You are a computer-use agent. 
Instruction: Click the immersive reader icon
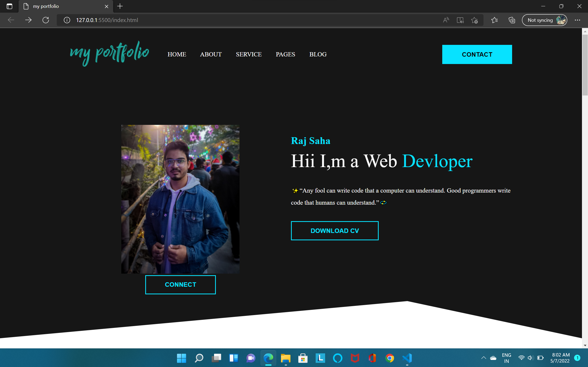pyautogui.click(x=460, y=20)
